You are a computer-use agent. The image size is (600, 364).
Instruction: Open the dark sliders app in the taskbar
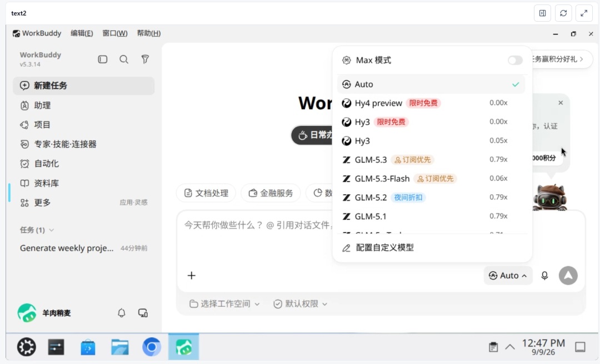(56, 347)
